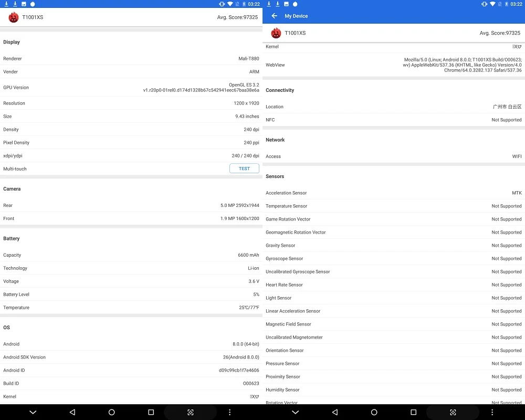Tap the 5% battery level value
The width and height of the screenshot is (525, 420).
click(x=256, y=295)
